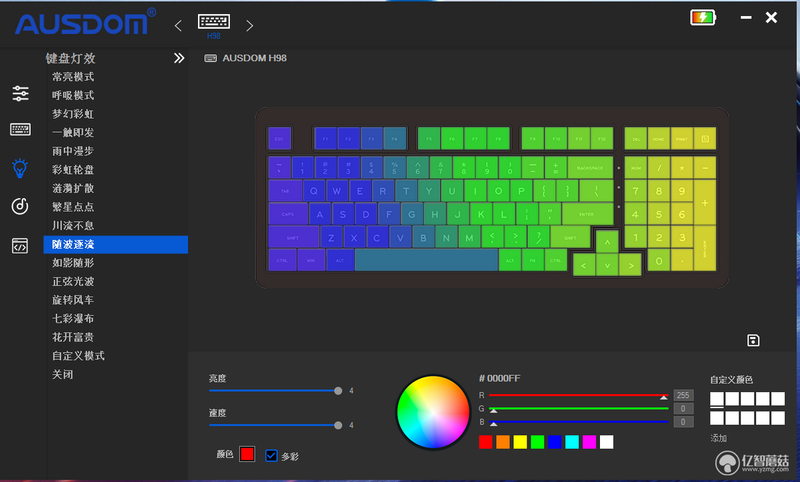This screenshot has height=482, width=800.
Task: Select 花开富贵 lighting mode
Action: pos(73,337)
